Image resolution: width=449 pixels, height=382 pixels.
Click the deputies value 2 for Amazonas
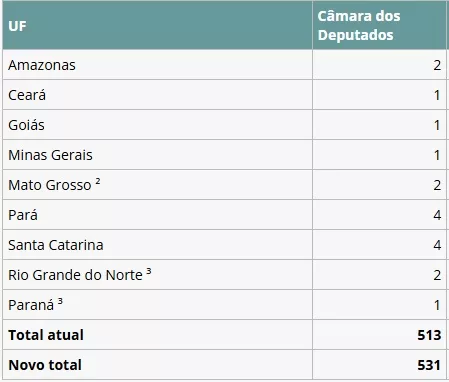pyautogui.click(x=437, y=65)
